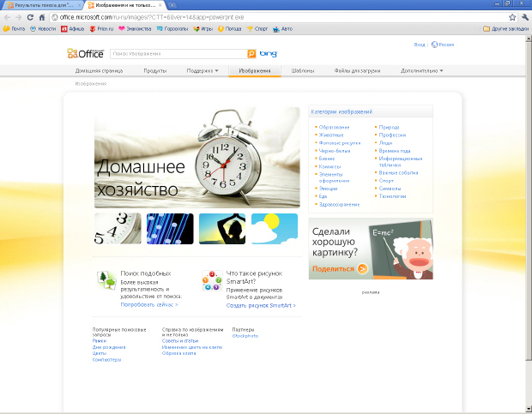The height and width of the screenshot is (414, 532).
Task: Open the Price.ru bookmark
Action: tap(101, 29)
